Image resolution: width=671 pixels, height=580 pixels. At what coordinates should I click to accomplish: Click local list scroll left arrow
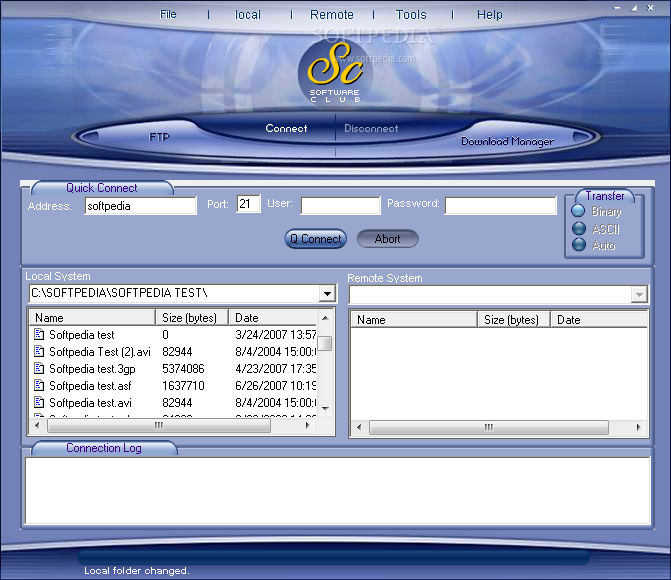click(x=37, y=425)
